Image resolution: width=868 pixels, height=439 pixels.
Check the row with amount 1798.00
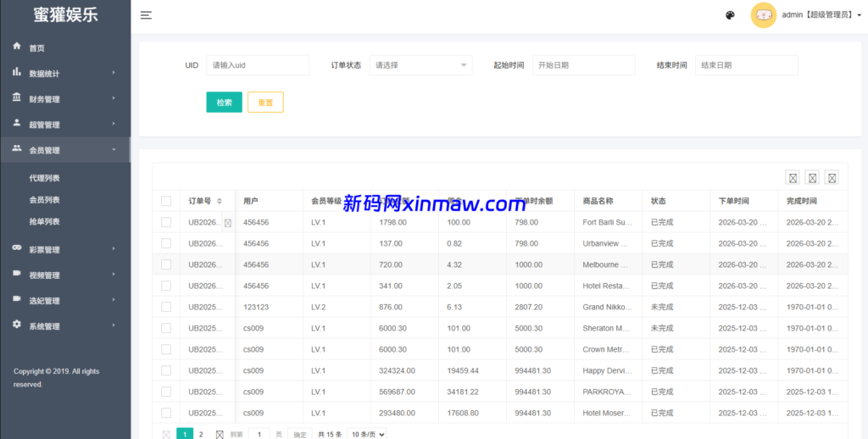[166, 222]
